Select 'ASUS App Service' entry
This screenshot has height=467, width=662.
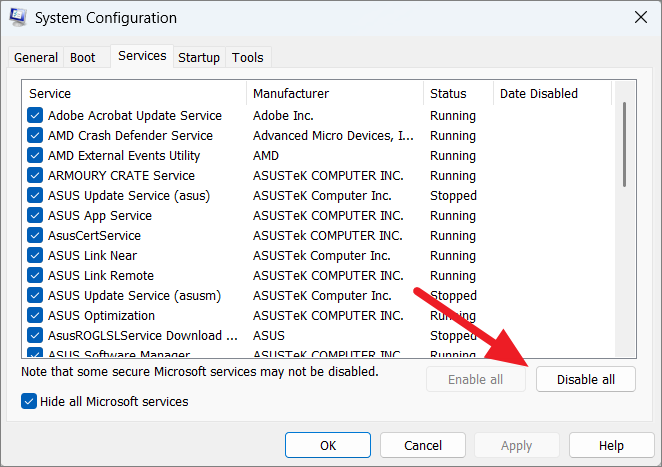point(100,215)
